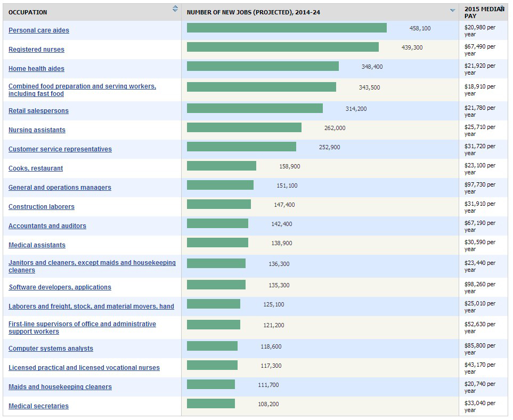Click the 458,100 jobs value
Image resolution: width=513 pixels, height=420 pixels.
pos(420,28)
